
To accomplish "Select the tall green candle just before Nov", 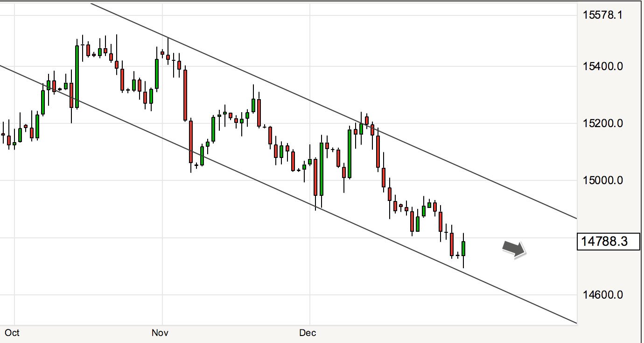I will point(157,73).
